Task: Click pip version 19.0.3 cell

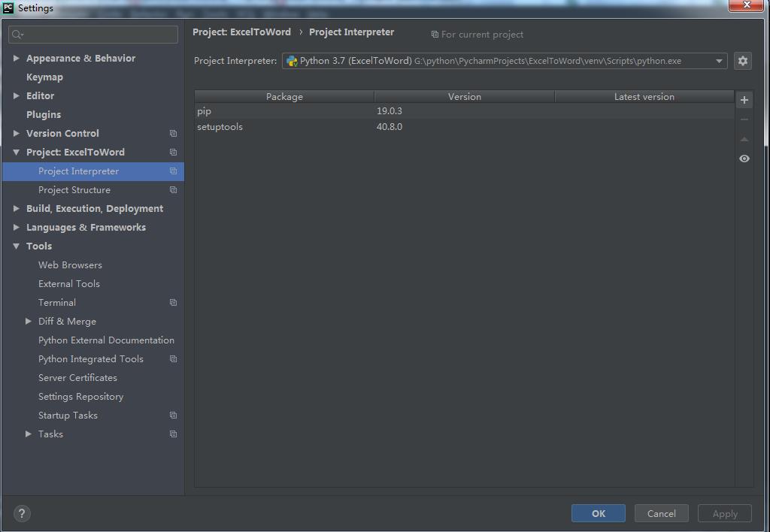Action: 390,111
